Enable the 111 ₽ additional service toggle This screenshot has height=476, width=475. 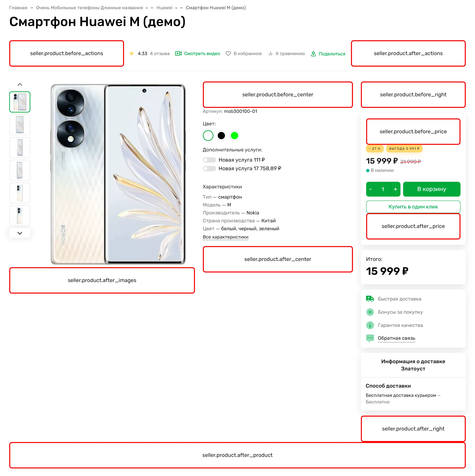(209, 160)
